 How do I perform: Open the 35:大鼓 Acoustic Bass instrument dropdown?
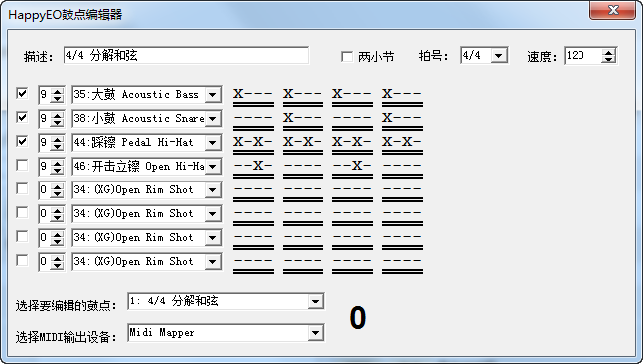[x=212, y=95]
